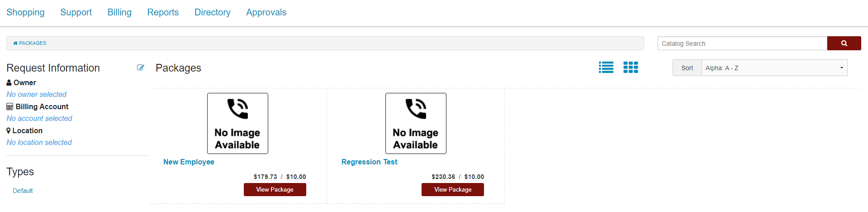Image resolution: width=868 pixels, height=212 pixels.
Task: Open the Reports menu
Action: coord(163,12)
